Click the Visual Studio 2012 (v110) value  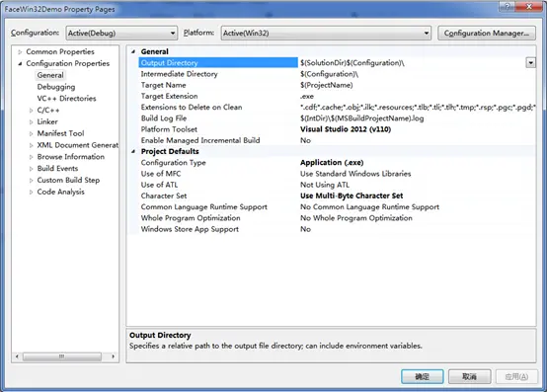pyautogui.click(x=346, y=129)
